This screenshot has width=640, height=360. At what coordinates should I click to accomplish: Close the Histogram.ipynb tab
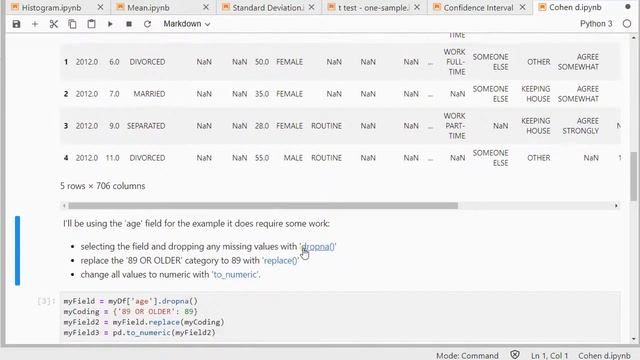point(100,7)
